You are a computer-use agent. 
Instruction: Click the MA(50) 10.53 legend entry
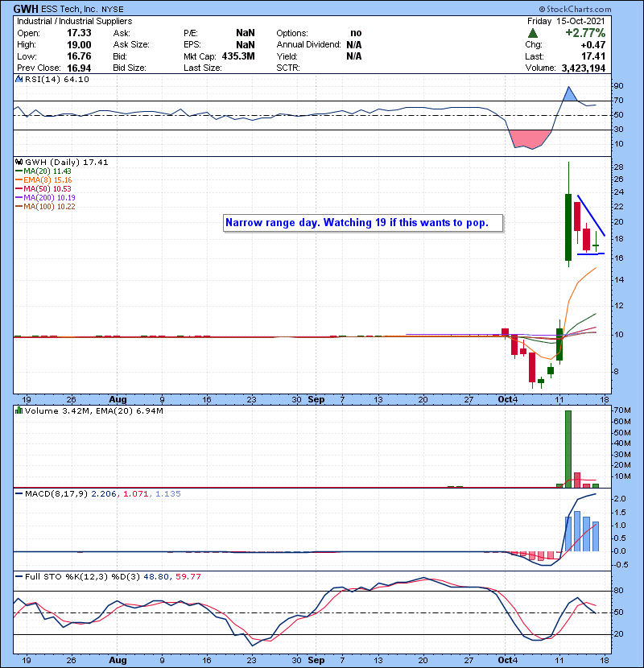click(43, 188)
